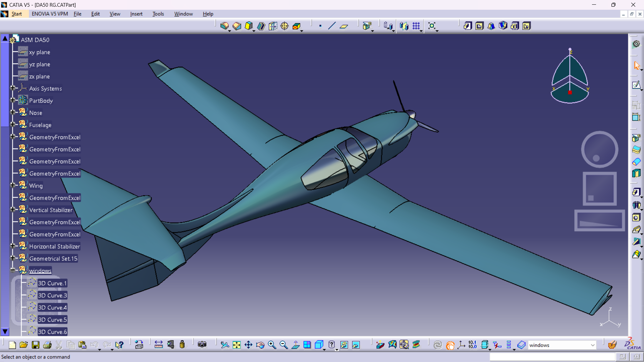Select ASM DA50 root node
Viewport: 644px width, 362px height.
pyautogui.click(x=35, y=40)
